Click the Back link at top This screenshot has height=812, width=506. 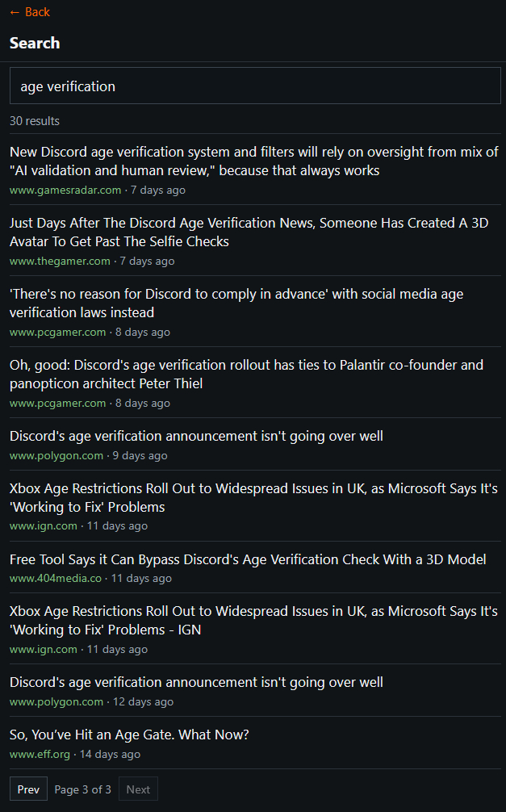30,12
